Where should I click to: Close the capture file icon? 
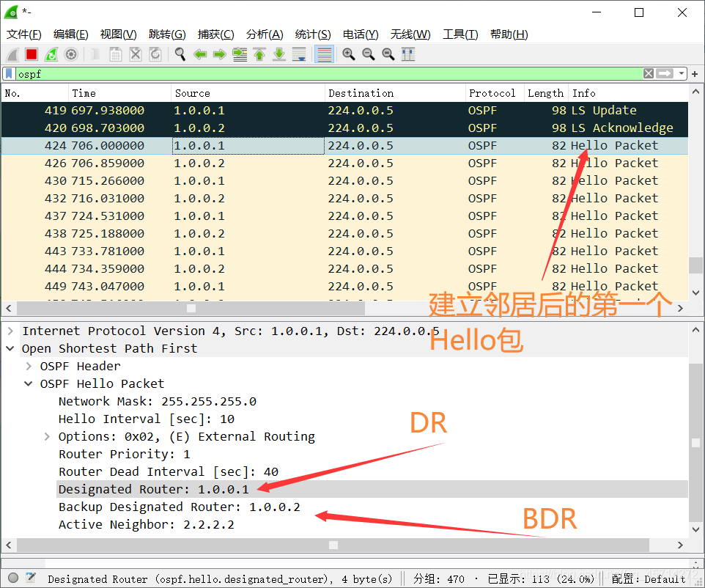(x=136, y=54)
